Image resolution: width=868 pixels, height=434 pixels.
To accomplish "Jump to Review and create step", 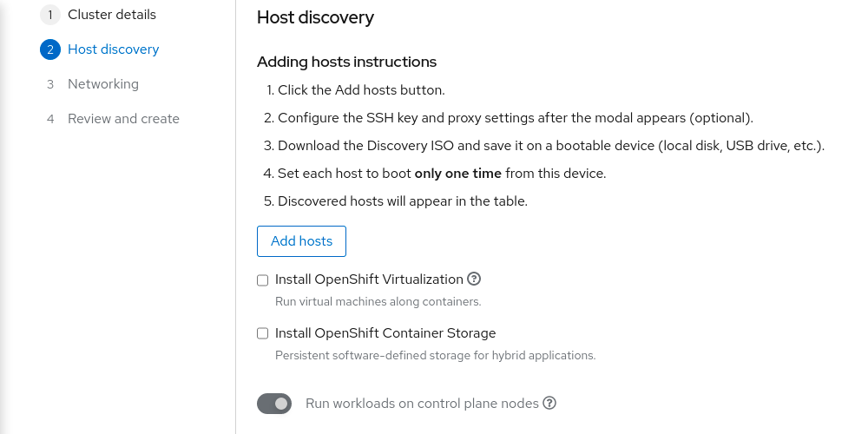I will pyautogui.click(x=123, y=119).
